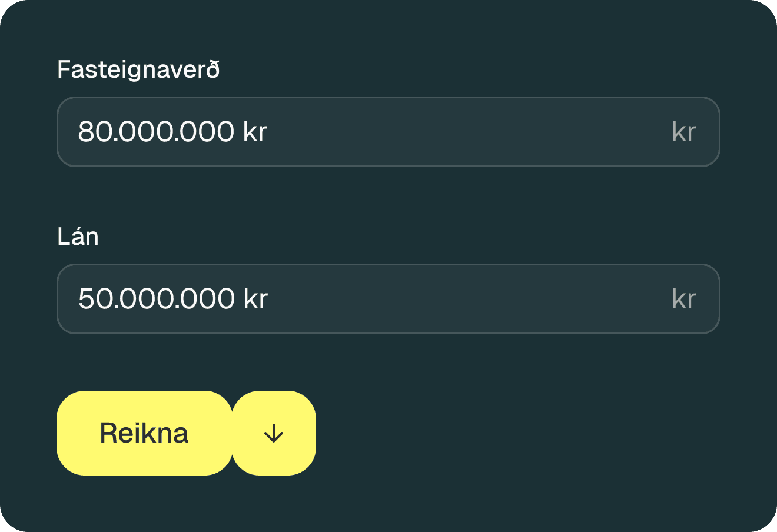The image size is (777, 532).
Task: Focus the Fasteignaverð amount input field
Action: click(x=353, y=132)
